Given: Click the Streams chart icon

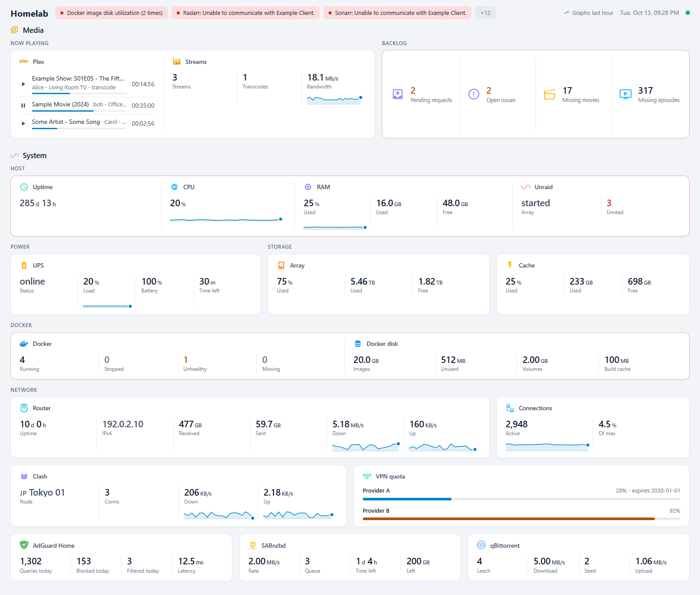Looking at the screenshot, I should 177,62.
